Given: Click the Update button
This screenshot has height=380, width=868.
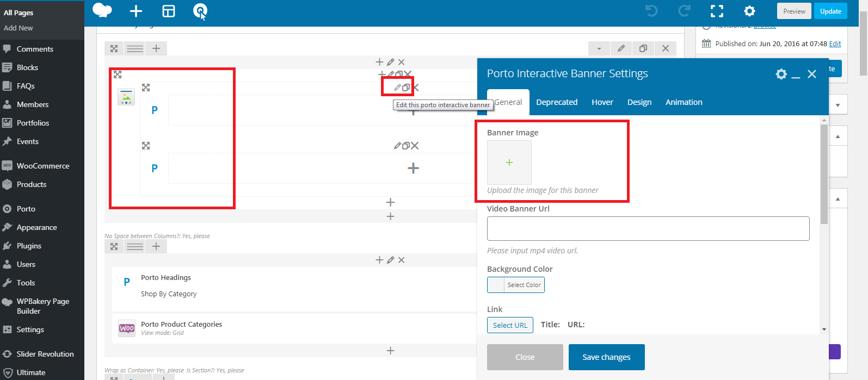Looking at the screenshot, I should coord(830,11).
